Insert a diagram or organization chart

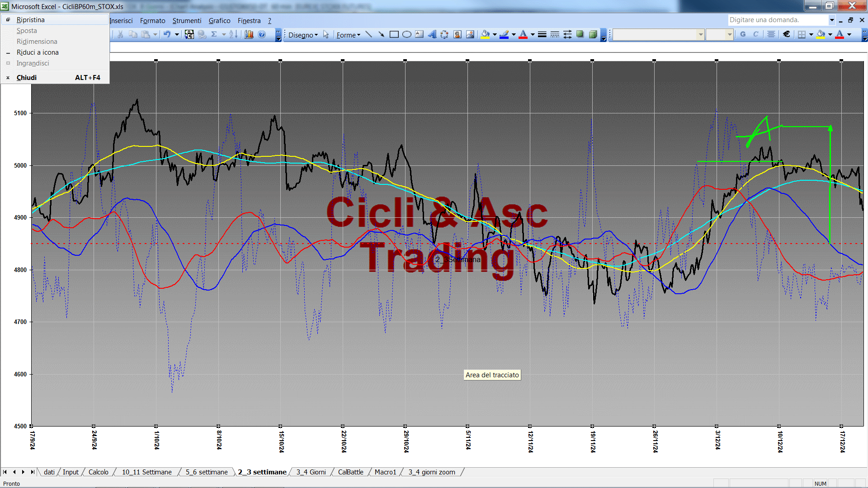pyautogui.click(x=444, y=34)
